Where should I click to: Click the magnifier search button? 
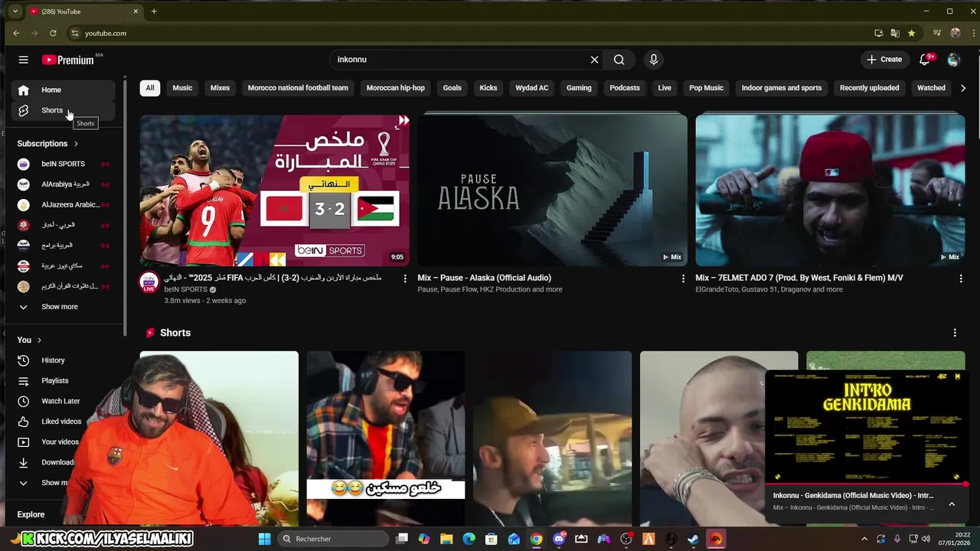[619, 60]
